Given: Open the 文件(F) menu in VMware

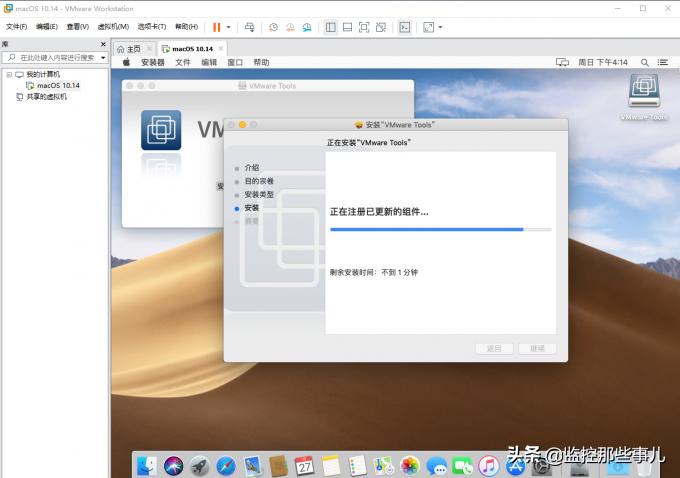Looking at the screenshot, I should (x=16, y=27).
